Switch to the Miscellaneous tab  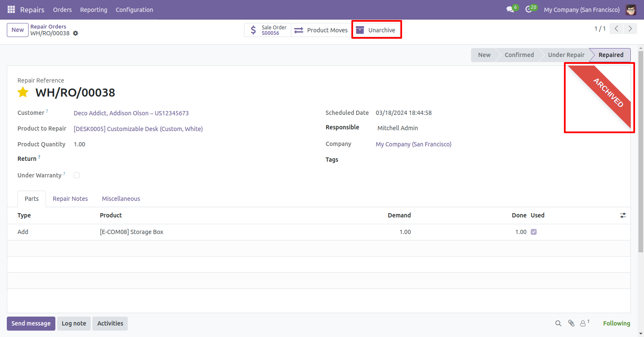(x=121, y=199)
